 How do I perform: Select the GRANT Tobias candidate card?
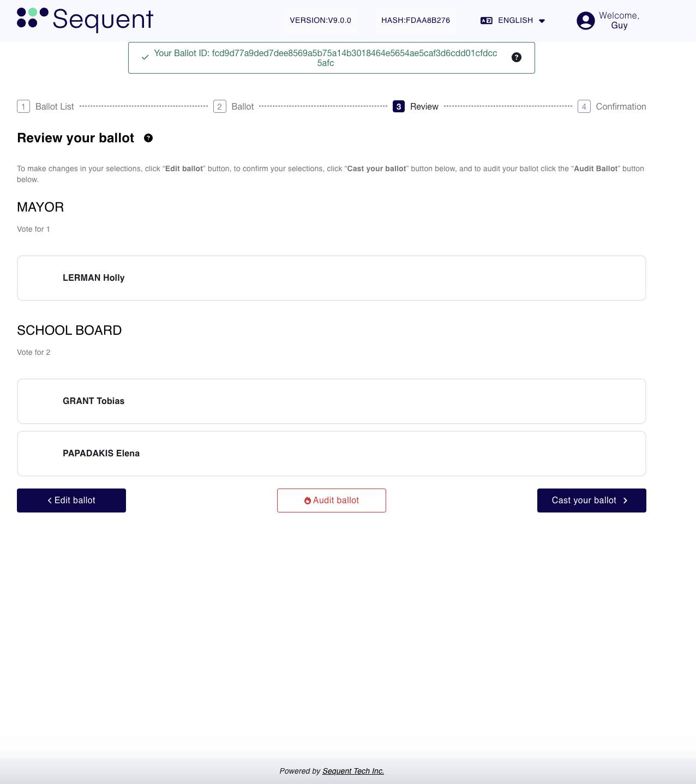(x=331, y=401)
